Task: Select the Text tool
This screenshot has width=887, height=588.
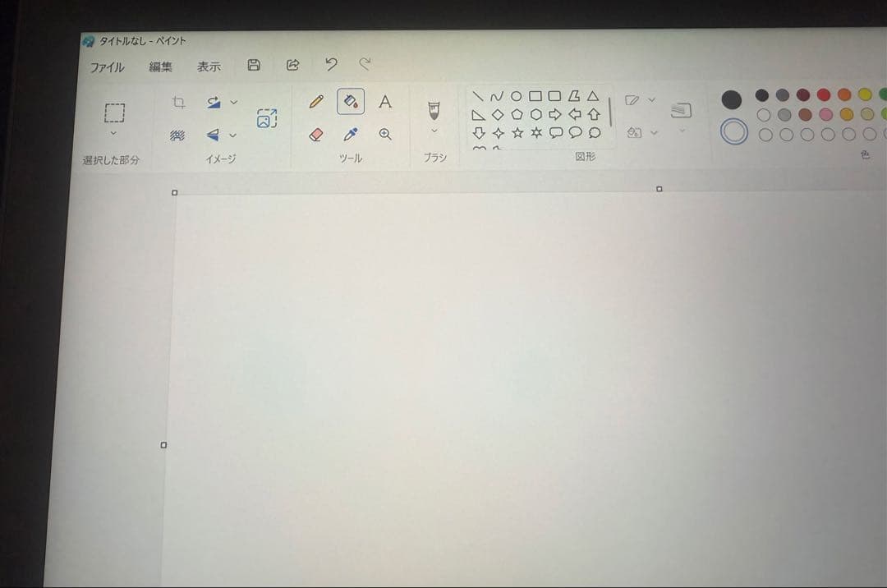Action: tap(384, 102)
